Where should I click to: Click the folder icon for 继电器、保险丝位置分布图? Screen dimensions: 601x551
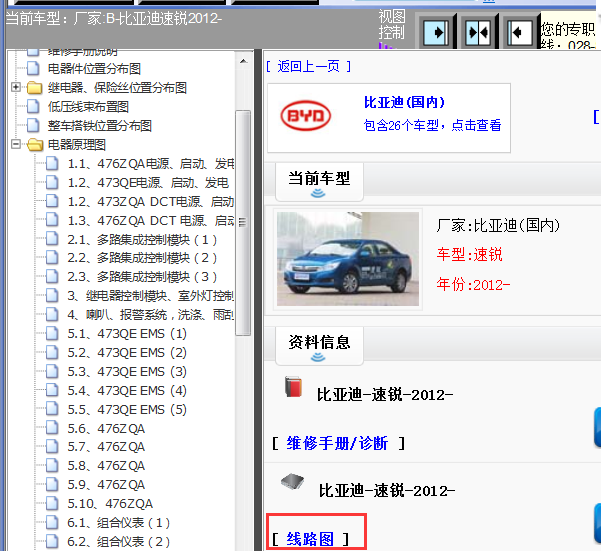point(34,88)
